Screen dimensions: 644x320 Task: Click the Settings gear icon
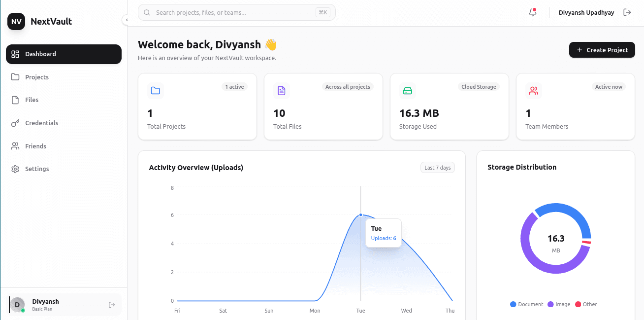click(15, 169)
